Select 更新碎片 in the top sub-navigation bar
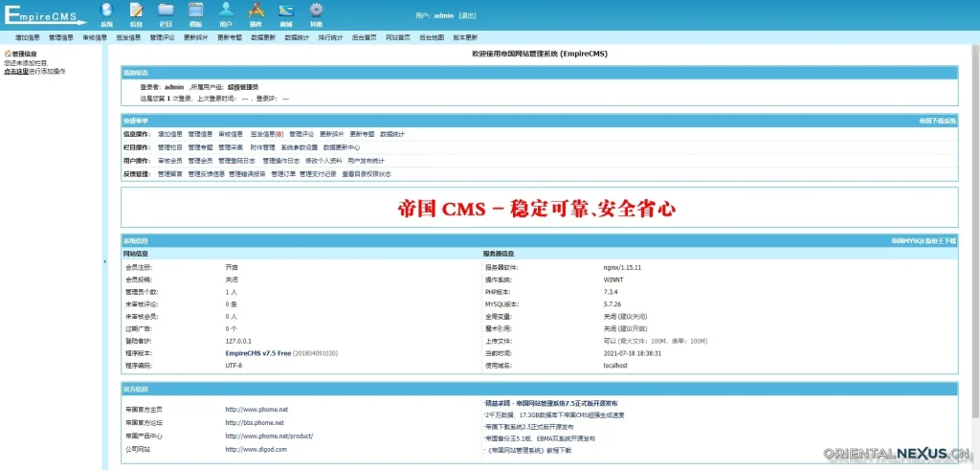The width and height of the screenshot is (980, 470). point(196,37)
